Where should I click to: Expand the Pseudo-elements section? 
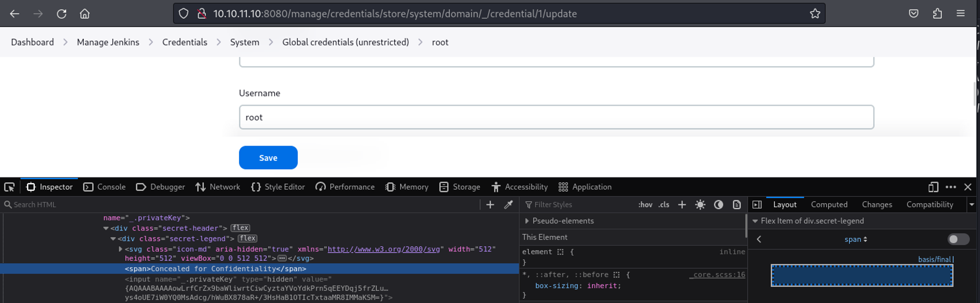tap(527, 221)
